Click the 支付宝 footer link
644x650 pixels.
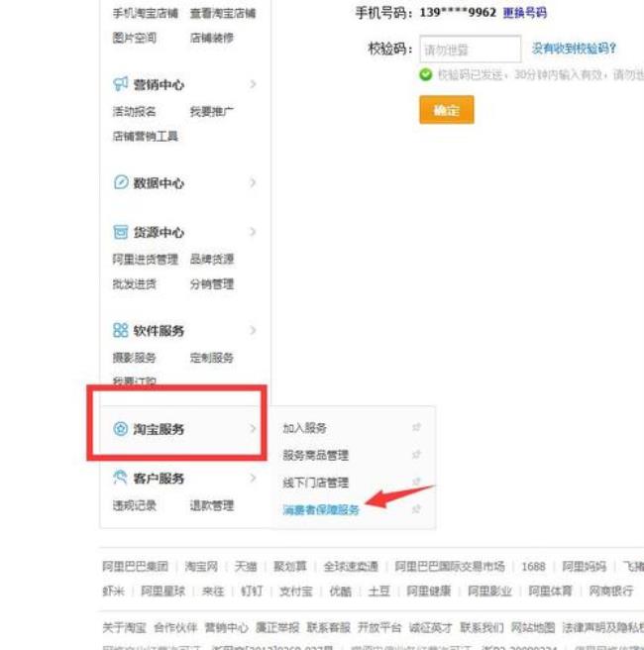click(x=296, y=591)
